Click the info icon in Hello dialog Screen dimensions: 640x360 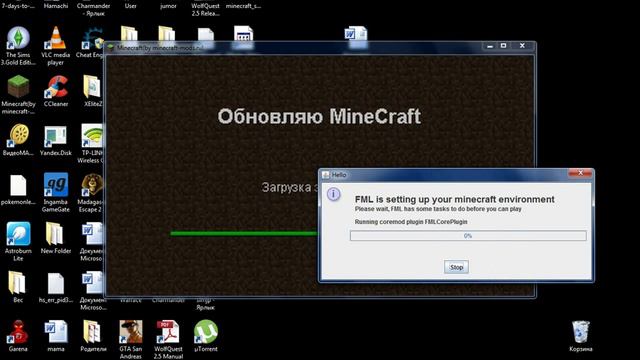point(333,194)
